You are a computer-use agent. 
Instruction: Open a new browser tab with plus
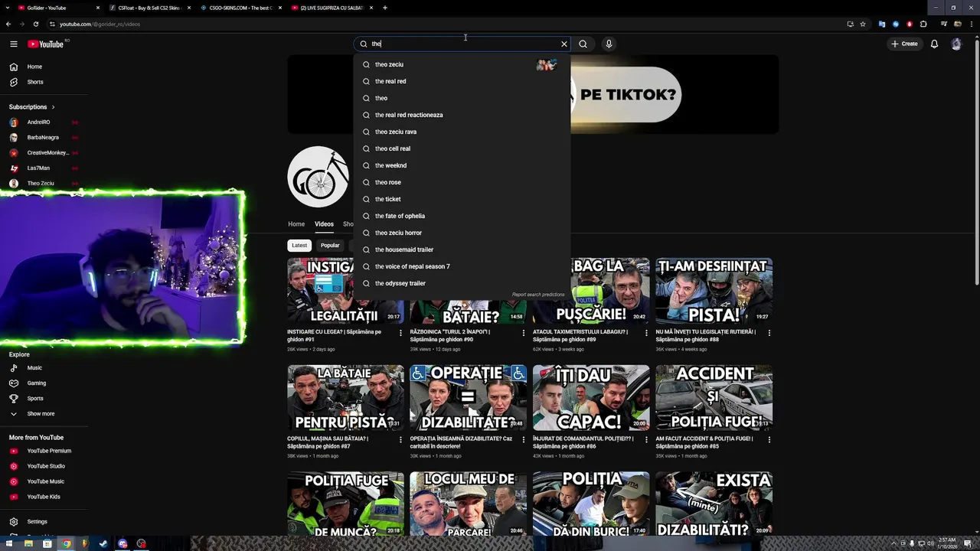pos(385,8)
